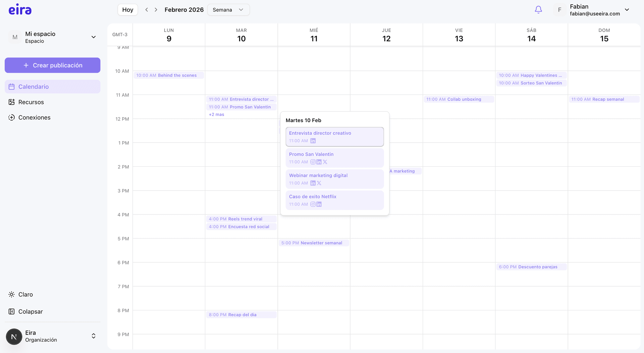
Task: Open Fabian's account menu chevron
Action: pos(627,10)
